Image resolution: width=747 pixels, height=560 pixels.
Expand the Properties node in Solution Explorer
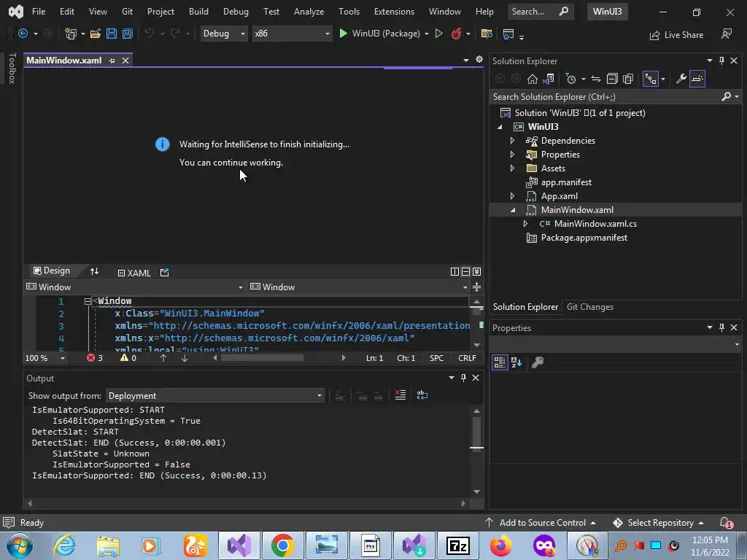click(512, 155)
